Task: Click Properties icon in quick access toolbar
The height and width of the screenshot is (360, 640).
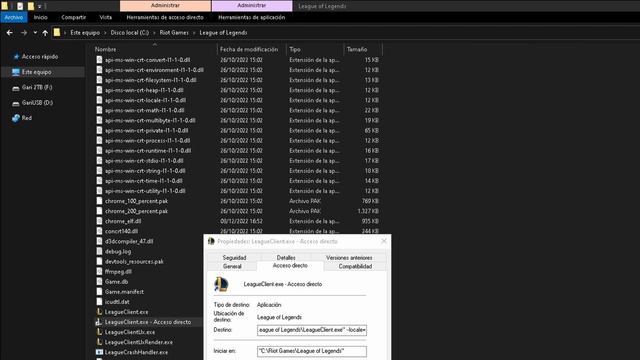Action: (20, 6)
